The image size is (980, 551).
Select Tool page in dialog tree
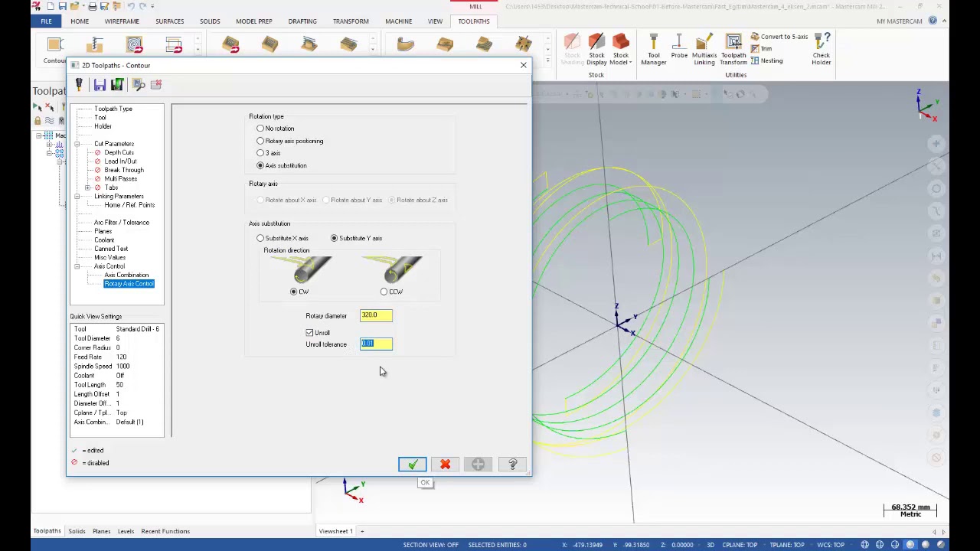point(100,117)
